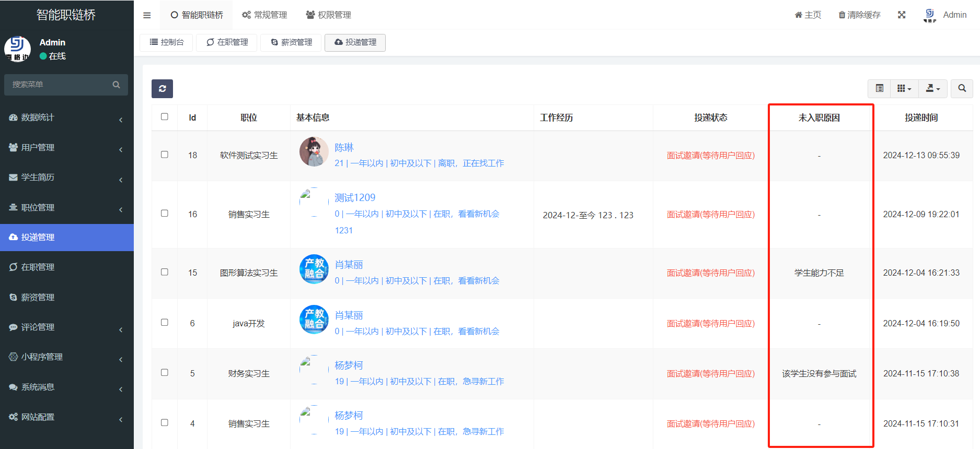Click the search magnifier icon above table
980x449 pixels.
962,89
